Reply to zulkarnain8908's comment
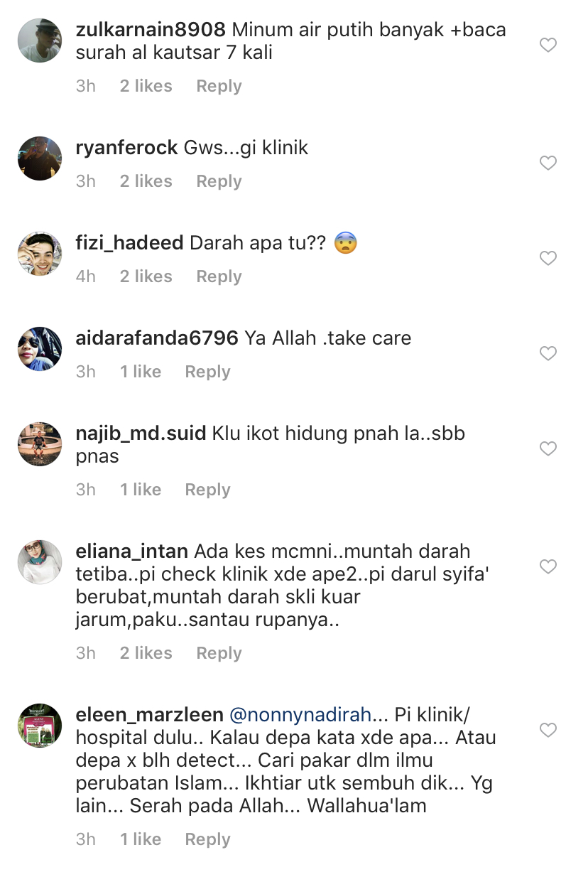588x872 pixels. coord(219,86)
